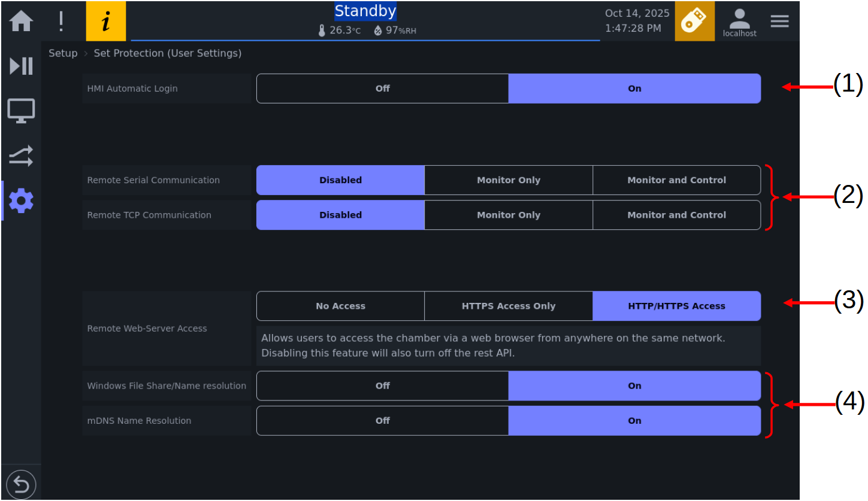Set Remote TCP Communication to Monitor Only

point(509,215)
